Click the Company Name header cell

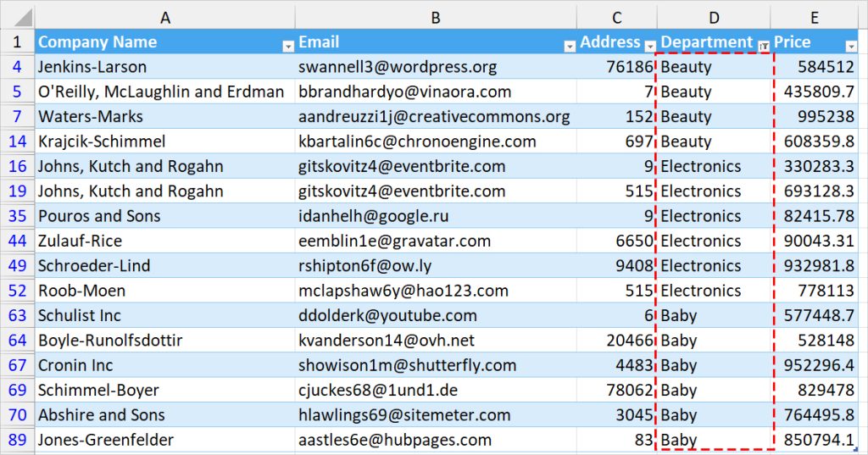pyautogui.click(x=165, y=42)
